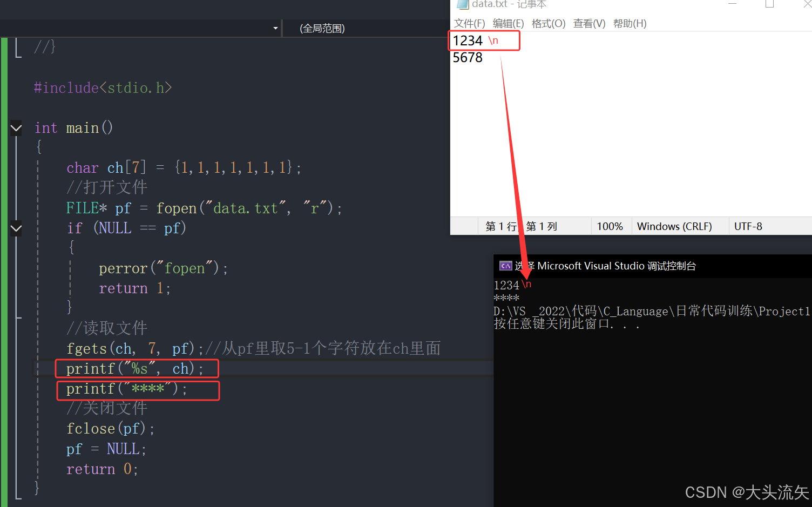The width and height of the screenshot is (812, 507).
Task: Click the printf("****") line
Action: pyautogui.click(x=126, y=389)
